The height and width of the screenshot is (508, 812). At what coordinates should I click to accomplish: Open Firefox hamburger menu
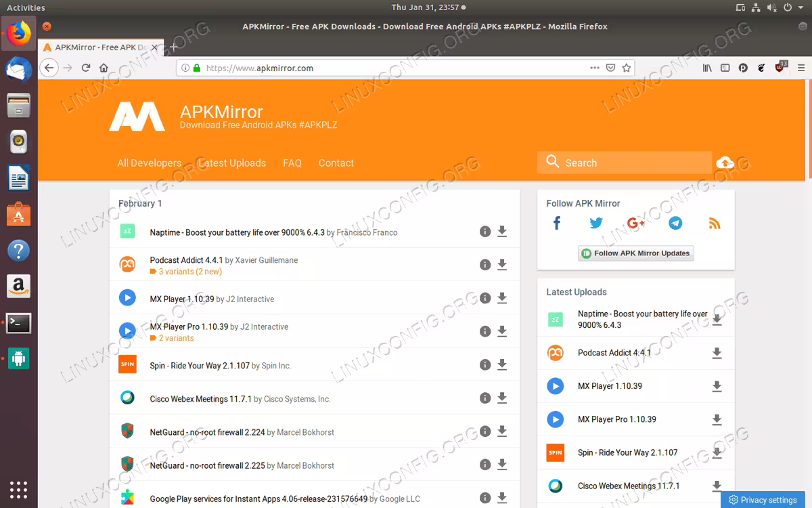coord(801,68)
